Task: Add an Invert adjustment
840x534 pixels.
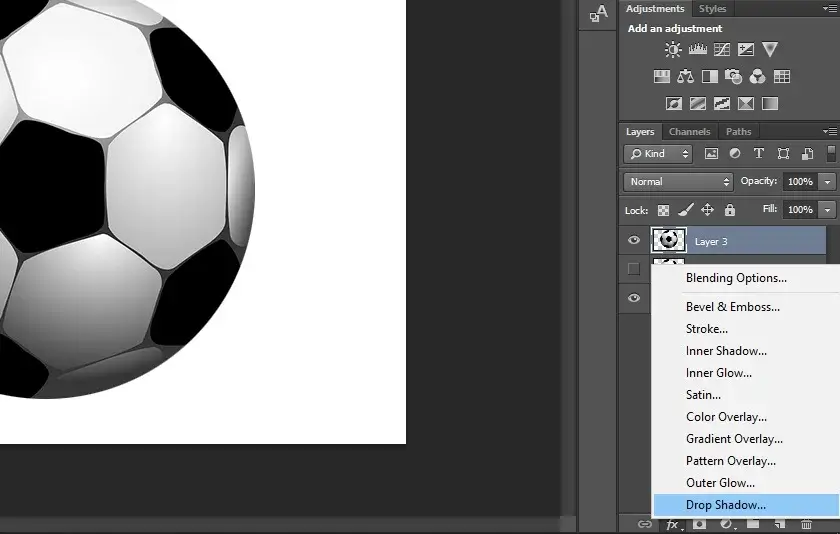Action: (x=674, y=103)
